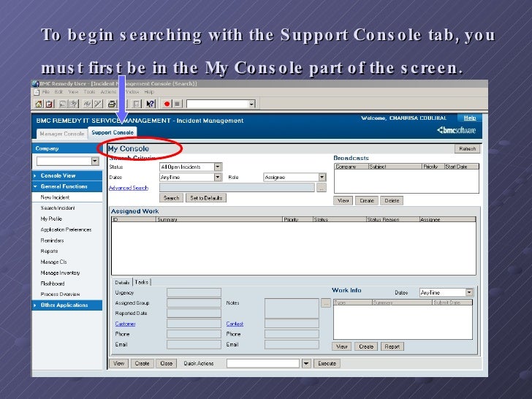Open the Tasks tab
Screen dimensions: 532x399
coord(142,282)
